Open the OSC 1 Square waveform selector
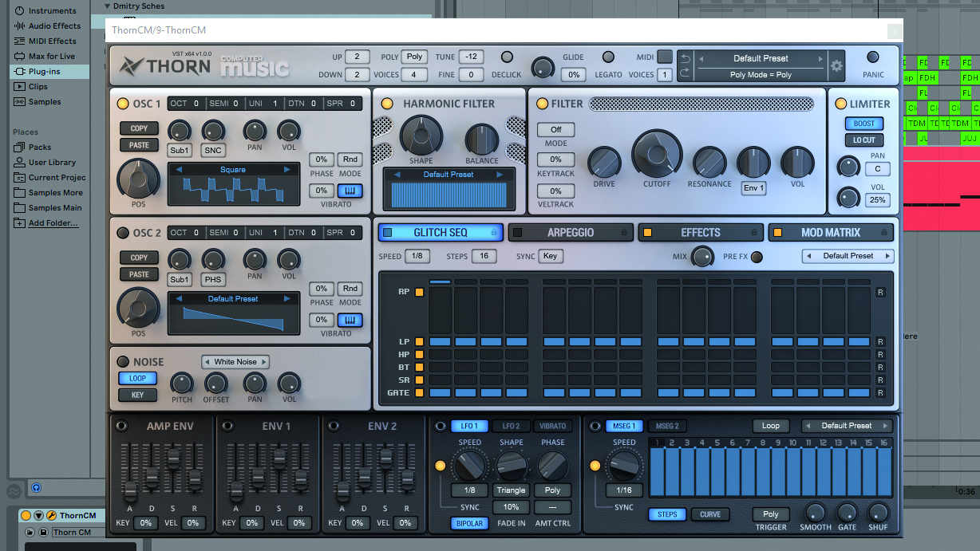This screenshot has width=980, height=551. pyautogui.click(x=233, y=170)
